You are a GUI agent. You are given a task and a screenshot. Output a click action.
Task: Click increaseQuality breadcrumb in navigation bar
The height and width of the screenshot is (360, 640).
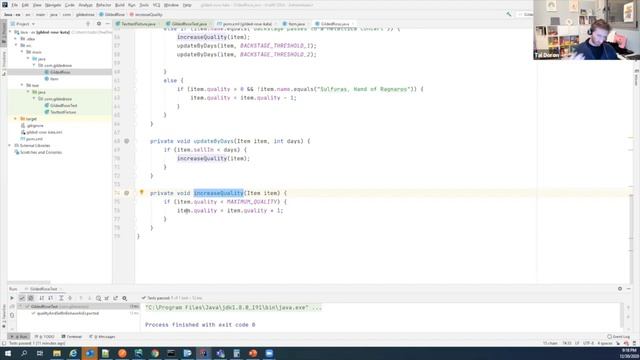click(x=149, y=14)
